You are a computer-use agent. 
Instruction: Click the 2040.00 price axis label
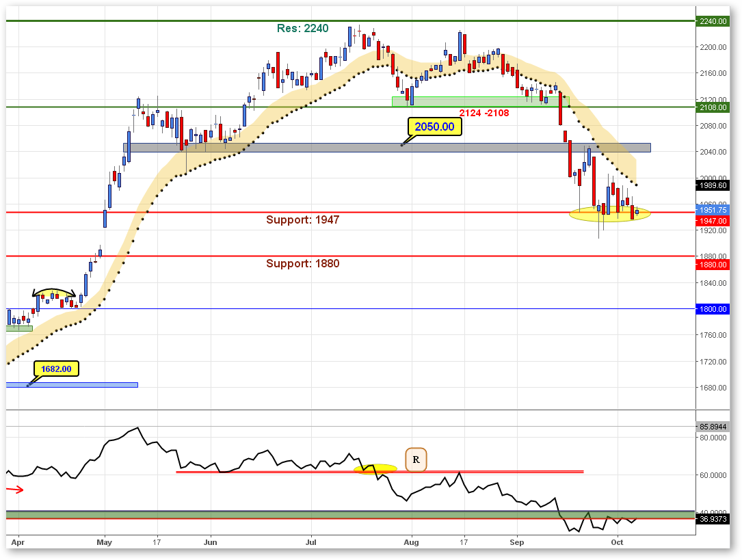pos(713,152)
